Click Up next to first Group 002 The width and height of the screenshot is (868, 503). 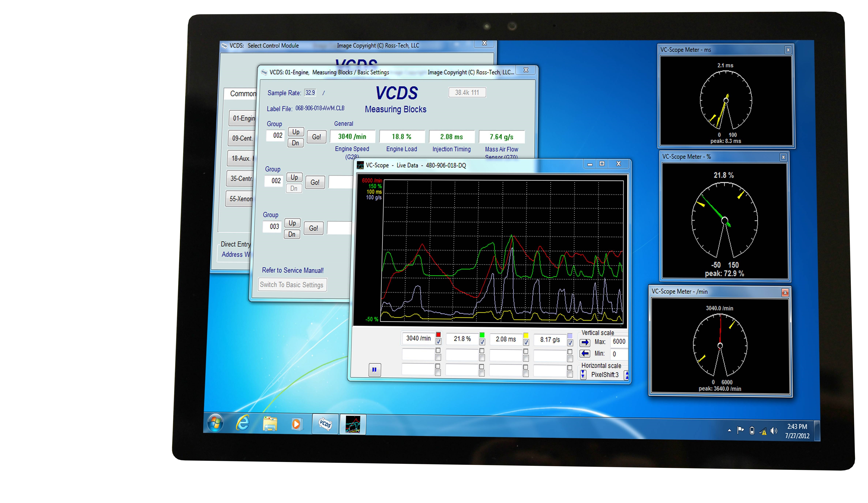(x=296, y=132)
